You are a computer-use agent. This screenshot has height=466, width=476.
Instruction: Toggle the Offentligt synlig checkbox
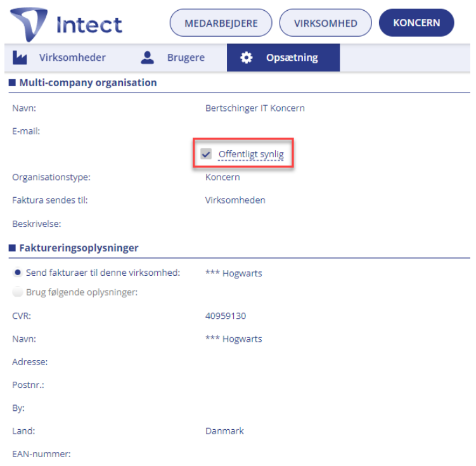pyautogui.click(x=206, y=154)
